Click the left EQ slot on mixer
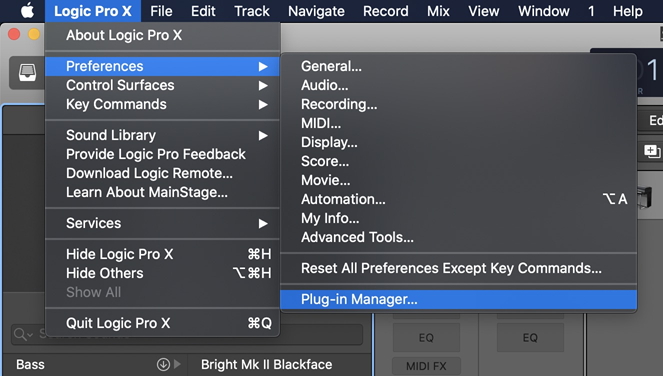The width and height of the screenshot is (663, 376). click(x=426, y=338)
